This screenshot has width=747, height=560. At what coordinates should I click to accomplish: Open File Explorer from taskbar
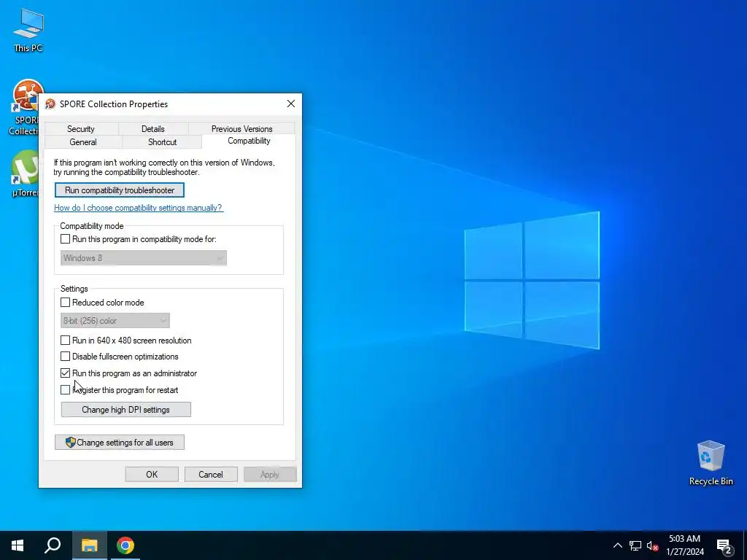[89, 545]
